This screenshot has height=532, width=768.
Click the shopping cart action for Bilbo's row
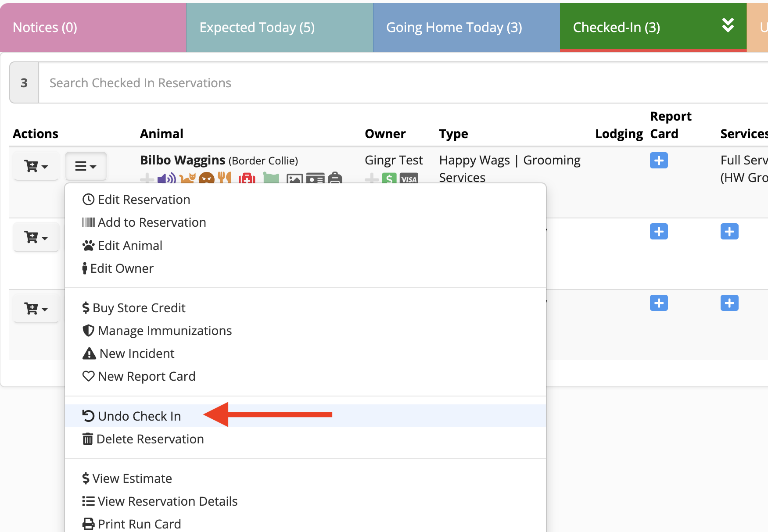[36, 166]
